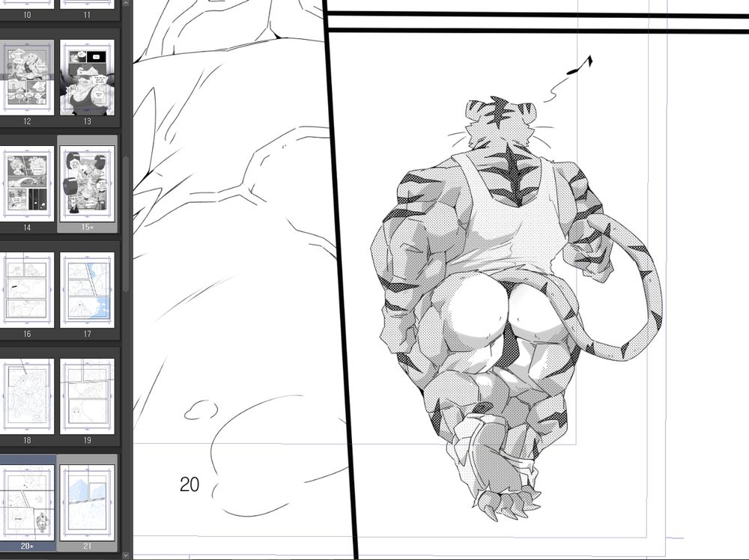
Task: Open page 13 thumbnail
Action: coord(87,77)
